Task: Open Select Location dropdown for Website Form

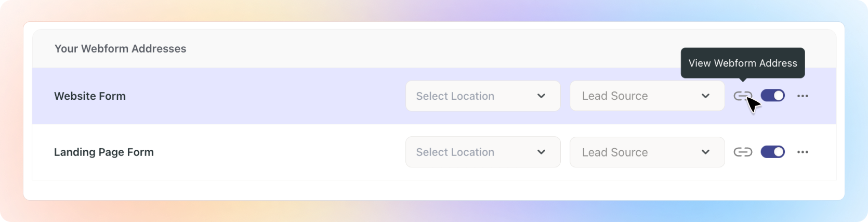Action: [482, 96]
